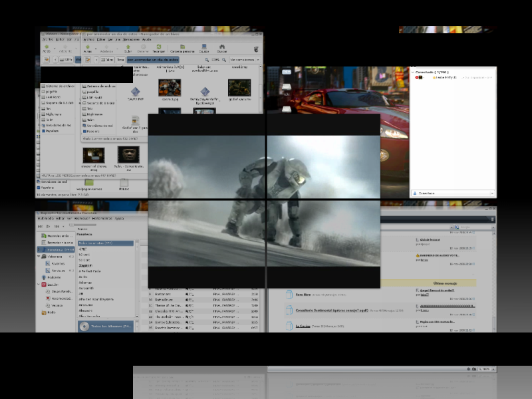Viewport: 532px width, 399px height.
Task: Go back in the front file browser window
Action: point(88,48)
